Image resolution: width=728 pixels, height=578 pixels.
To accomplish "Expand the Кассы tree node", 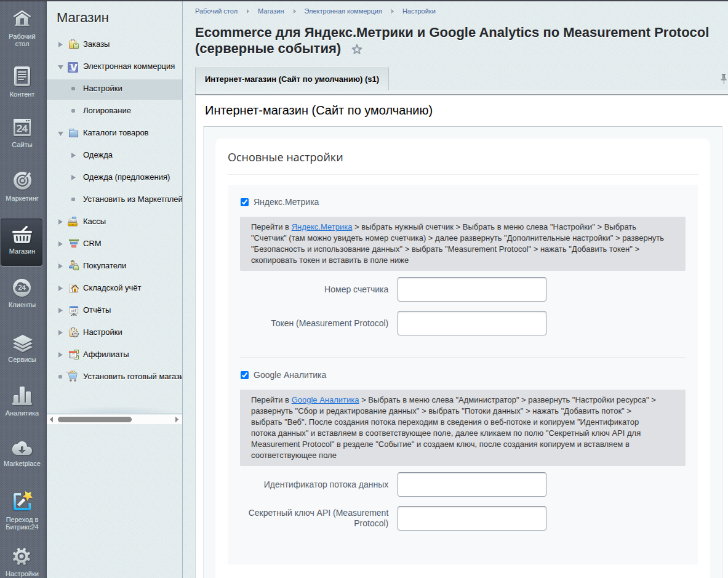I will point(60,222).
